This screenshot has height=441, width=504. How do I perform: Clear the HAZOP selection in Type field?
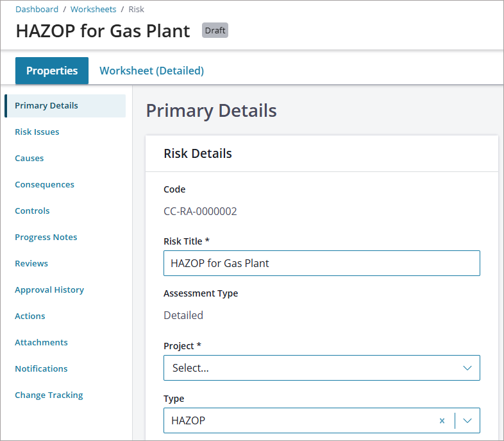click(442, 420)
